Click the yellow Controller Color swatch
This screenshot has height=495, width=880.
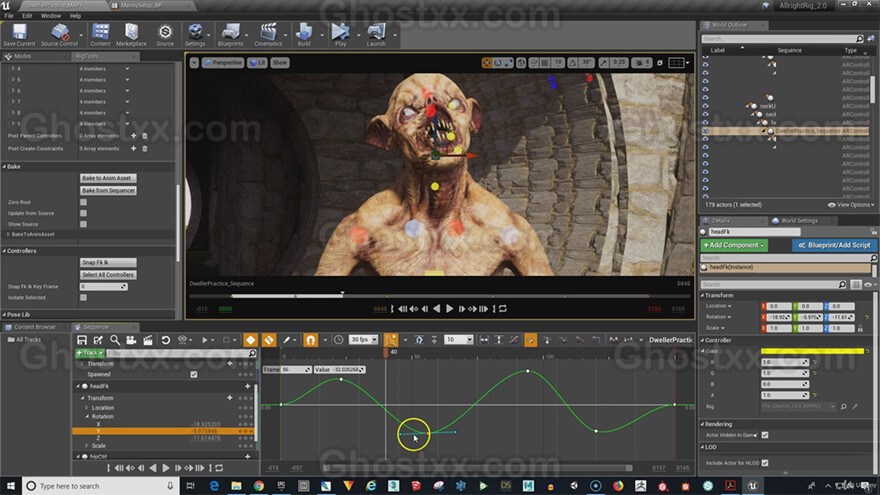[x=812, y=351]
